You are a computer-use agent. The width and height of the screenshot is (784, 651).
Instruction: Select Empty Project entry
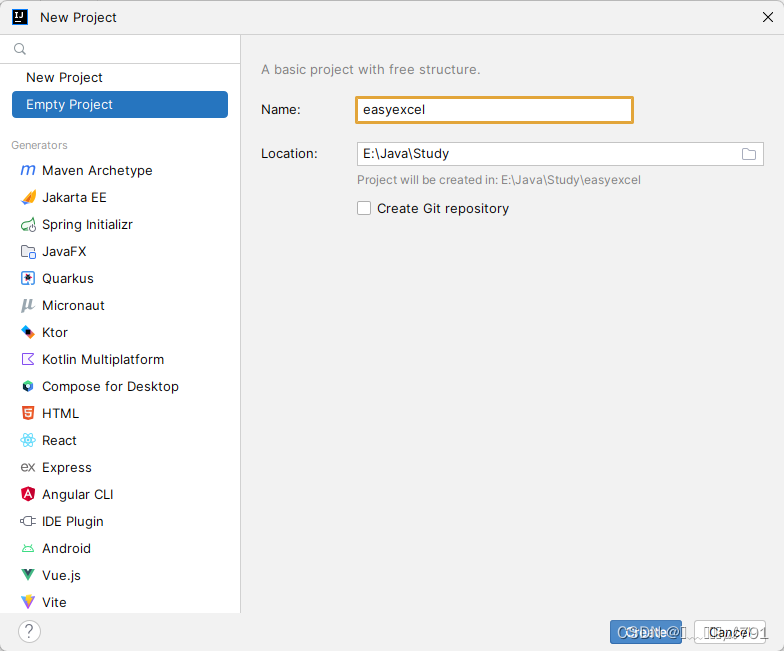(120, 104)
